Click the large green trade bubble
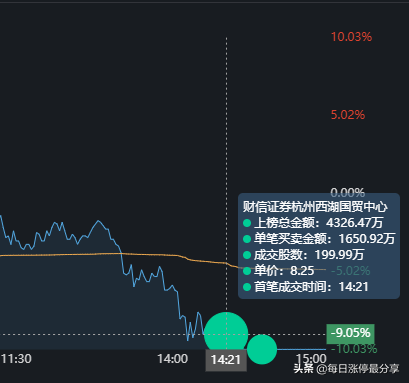 tap(226, 333)
